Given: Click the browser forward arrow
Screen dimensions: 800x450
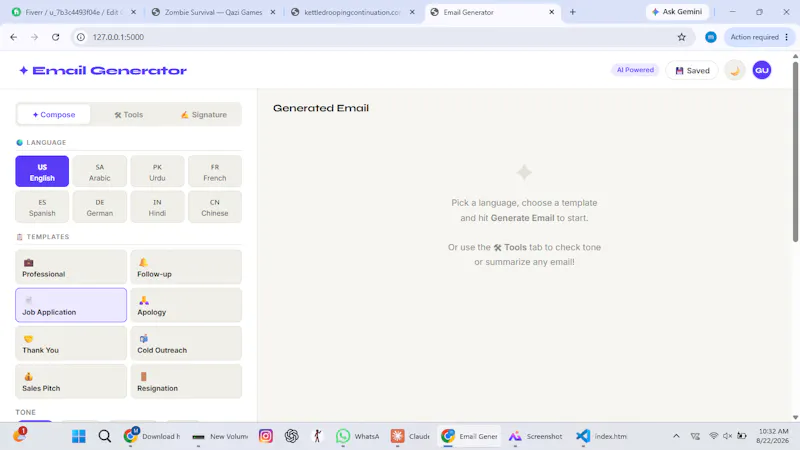Looking at the screenshot, I should (34, 37).
